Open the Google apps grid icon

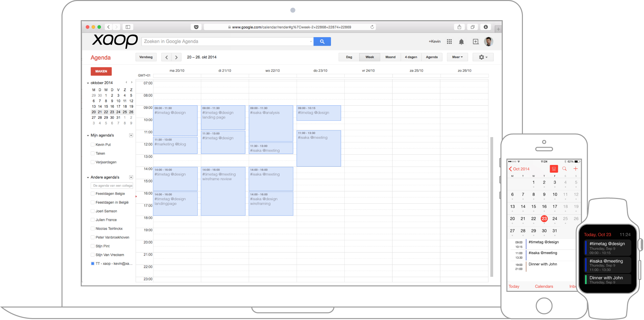pyautogui.click(x=449, y=42)
